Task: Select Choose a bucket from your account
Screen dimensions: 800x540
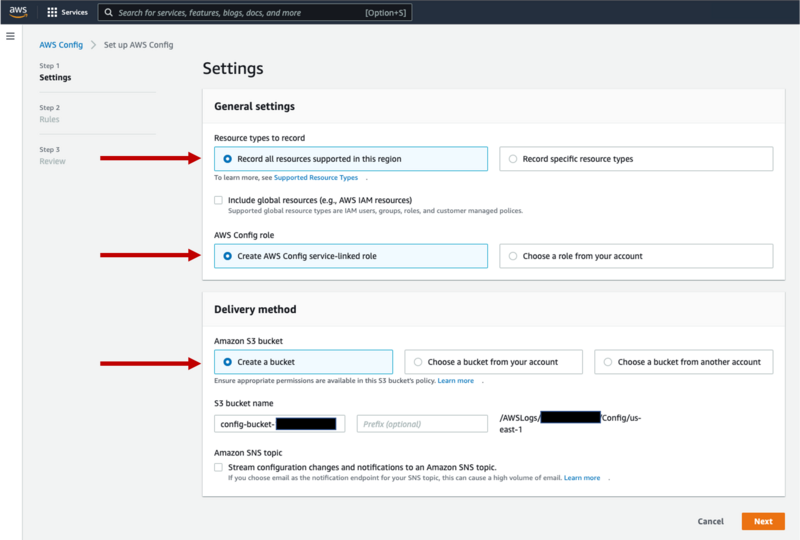Action: (x=493, y=362)
